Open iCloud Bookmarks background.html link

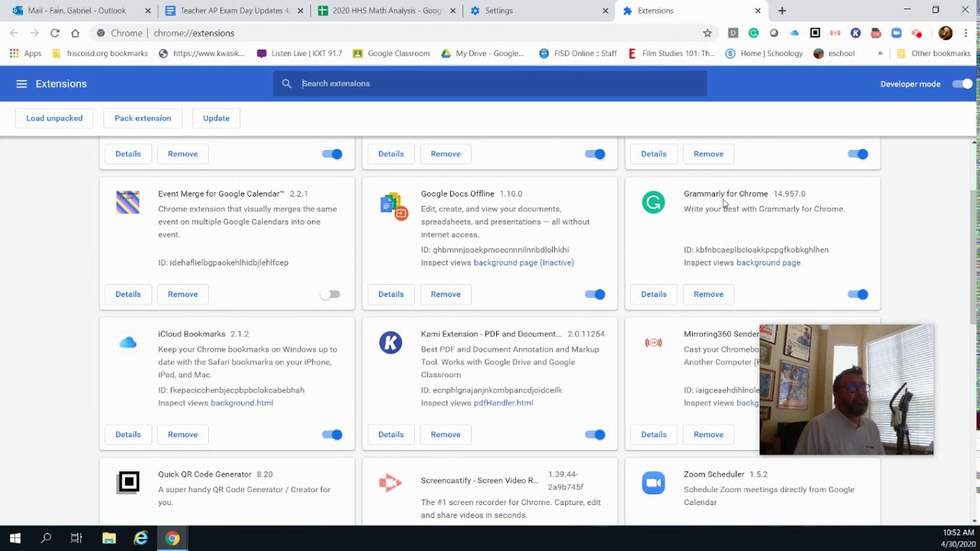[242, 403]
